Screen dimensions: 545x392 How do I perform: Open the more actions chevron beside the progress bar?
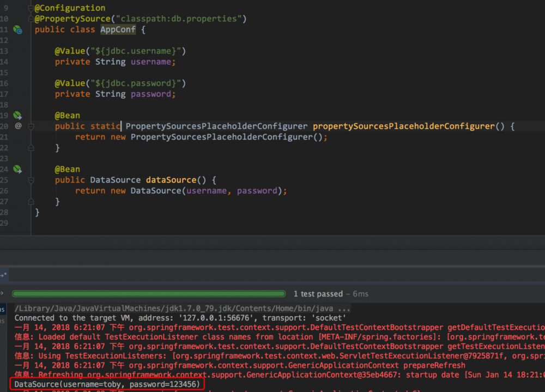pyautogui.click(x=2, y=293)
